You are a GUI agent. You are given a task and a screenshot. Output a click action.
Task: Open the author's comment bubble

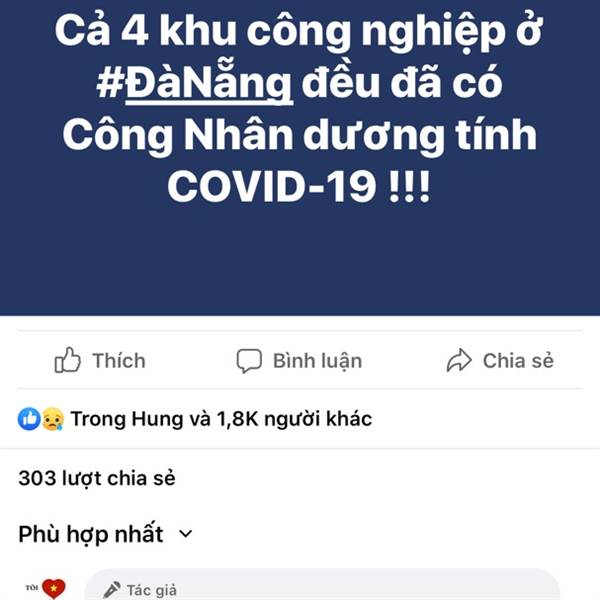coord(321,584)
